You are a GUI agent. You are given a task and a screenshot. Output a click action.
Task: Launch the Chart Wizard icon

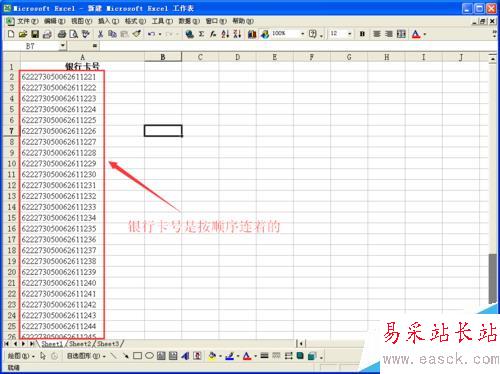[x=252, y=34]
